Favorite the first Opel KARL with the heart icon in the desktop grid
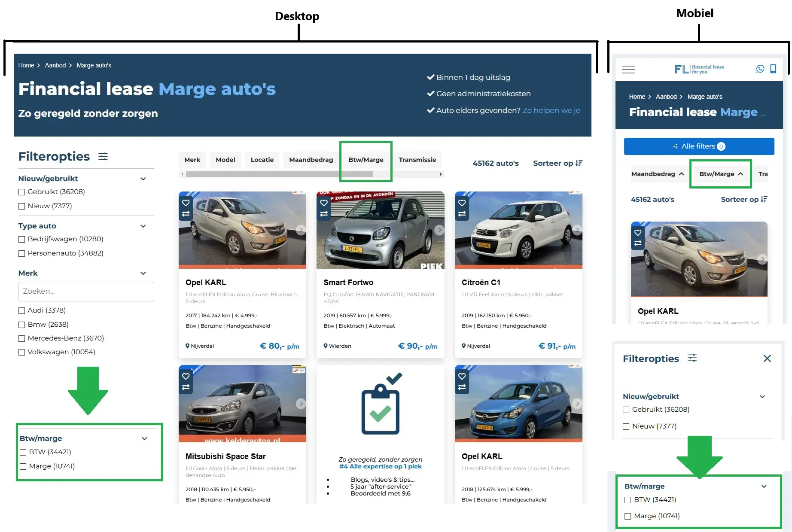 pos(186,203)
